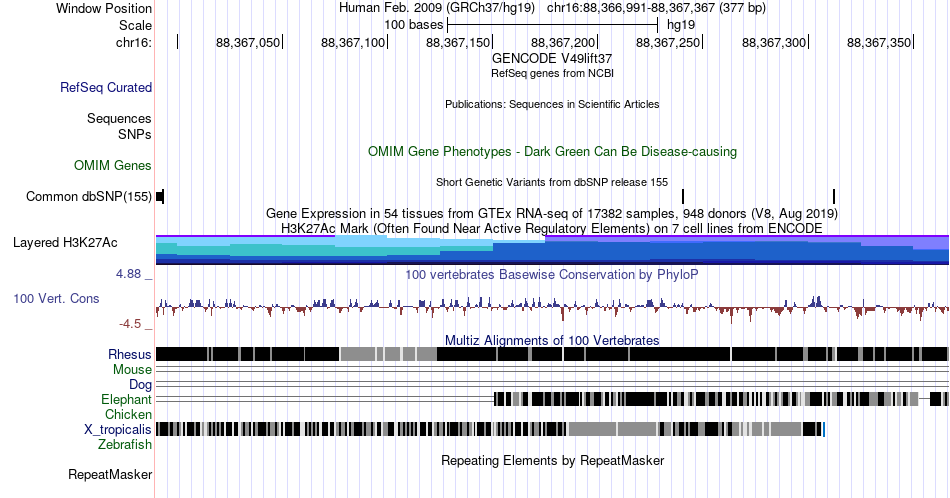The height and width of the screenshot is (498, 950).
Task: Select the Common dbSNP(155) track label
Action: pos(89,196)
